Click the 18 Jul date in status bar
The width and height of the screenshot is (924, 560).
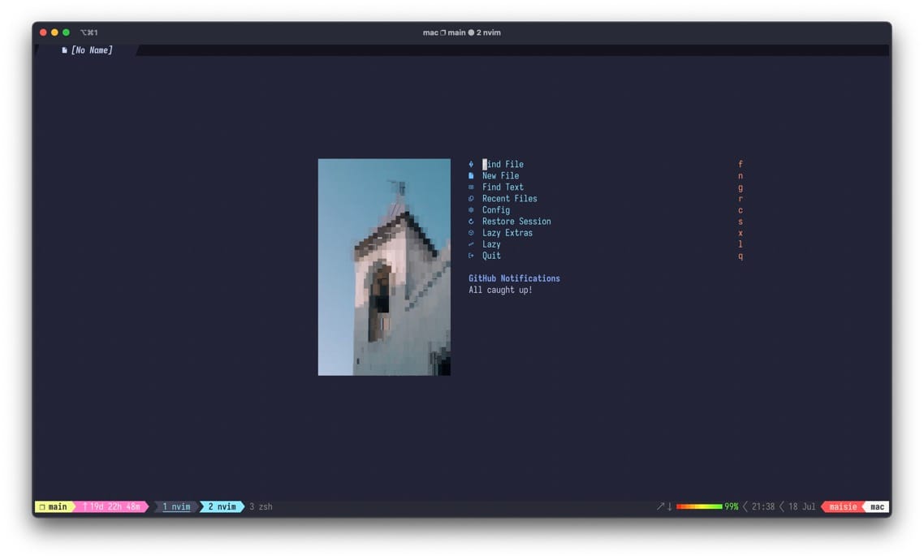coord(802,506)
